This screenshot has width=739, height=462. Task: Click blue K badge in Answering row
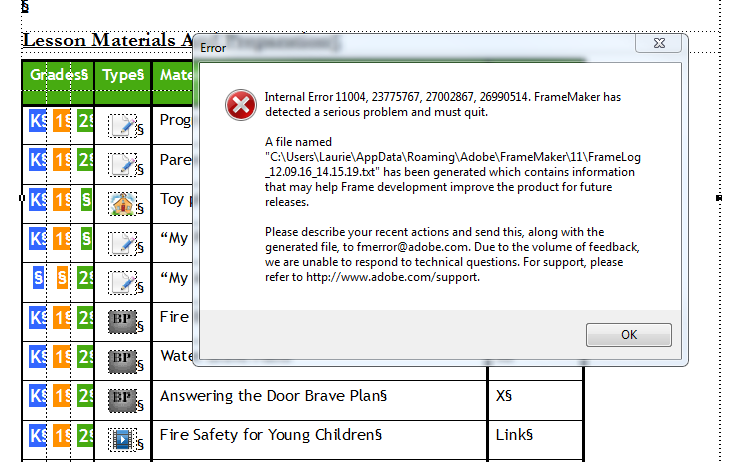click(x=38, y=396)
